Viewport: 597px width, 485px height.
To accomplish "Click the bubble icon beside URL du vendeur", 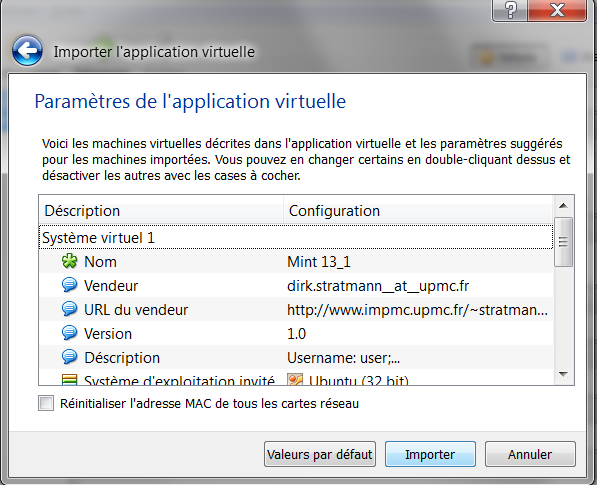I will (69, 309).
